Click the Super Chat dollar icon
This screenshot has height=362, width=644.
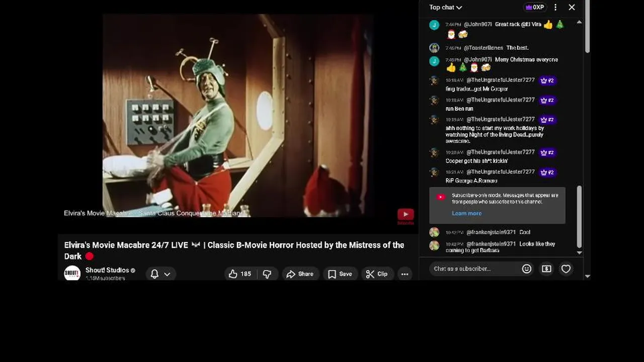(546, 269)
